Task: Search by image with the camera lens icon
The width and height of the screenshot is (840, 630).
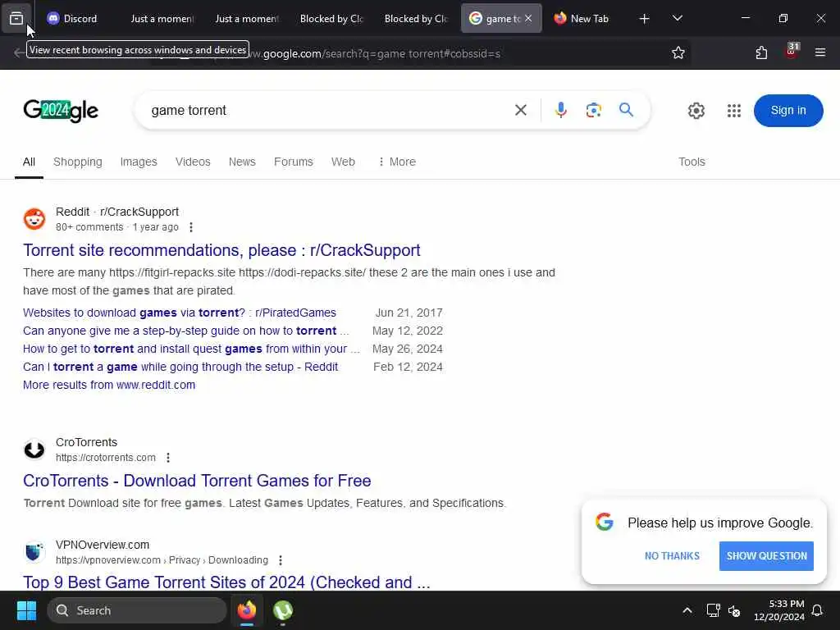Action: pos(594,111)
